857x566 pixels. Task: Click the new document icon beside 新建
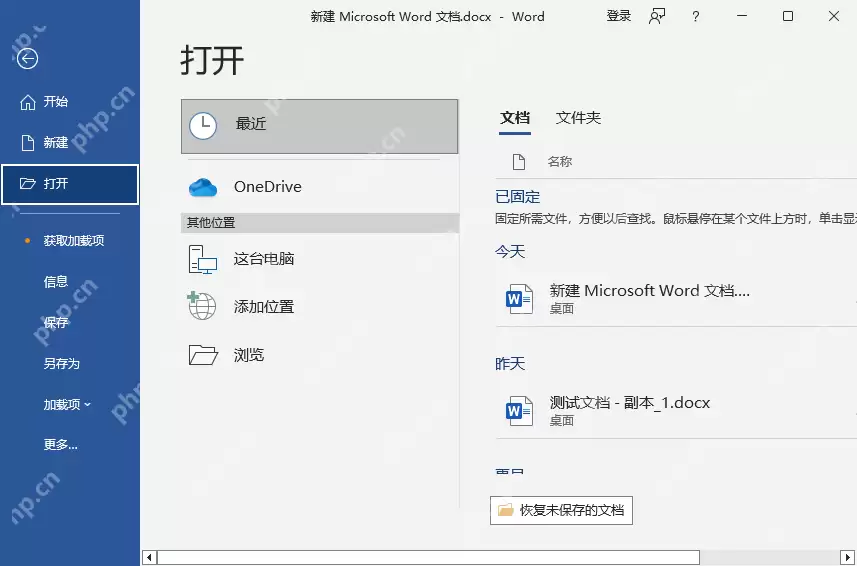coord(27,143)
